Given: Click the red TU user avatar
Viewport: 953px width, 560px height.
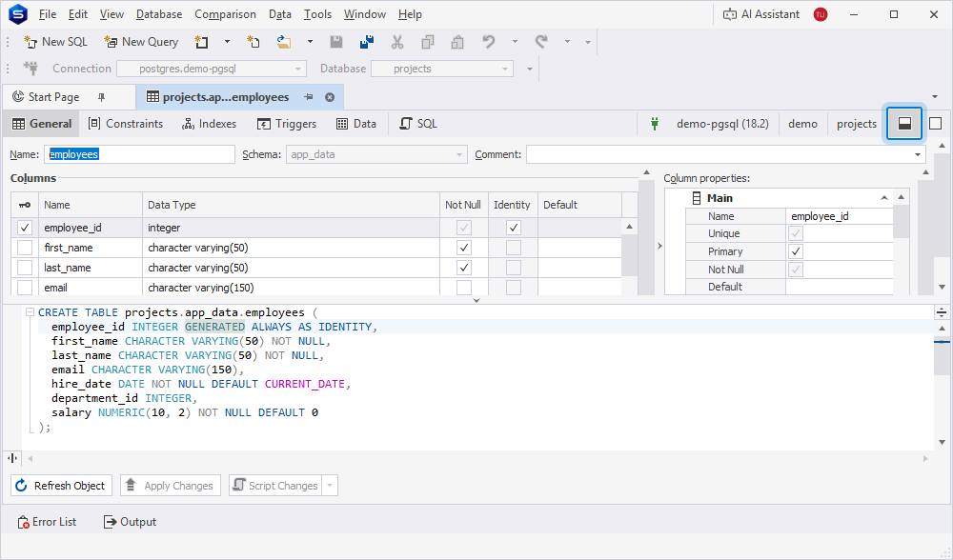Looking at the screenshot, I should click(821, 14).
